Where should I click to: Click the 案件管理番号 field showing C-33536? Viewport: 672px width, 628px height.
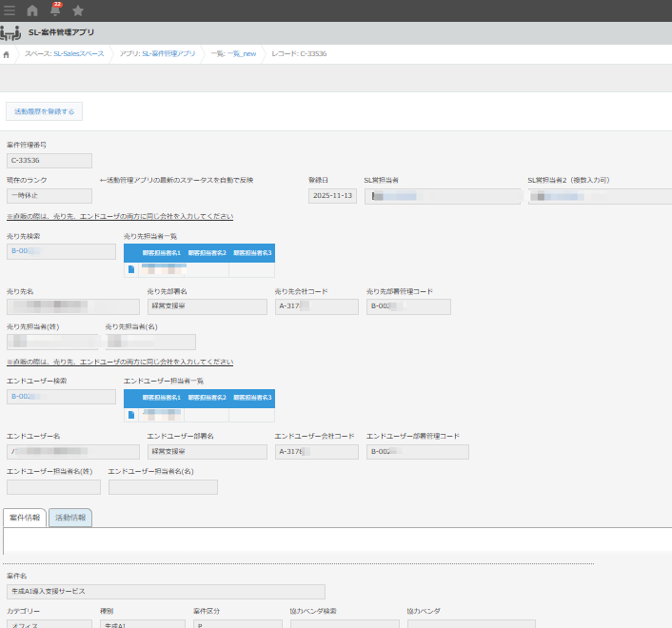point(49,161)
